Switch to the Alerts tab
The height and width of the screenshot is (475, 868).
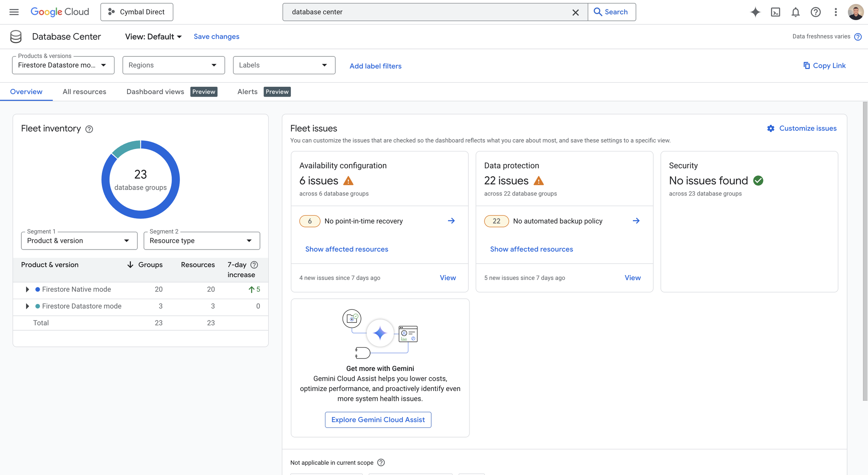click(247, 92)
